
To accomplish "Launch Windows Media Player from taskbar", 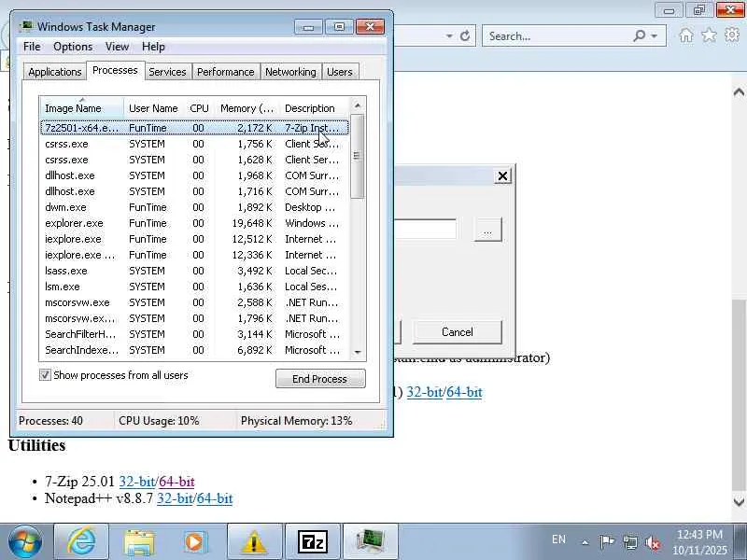I will coord(196,541).
